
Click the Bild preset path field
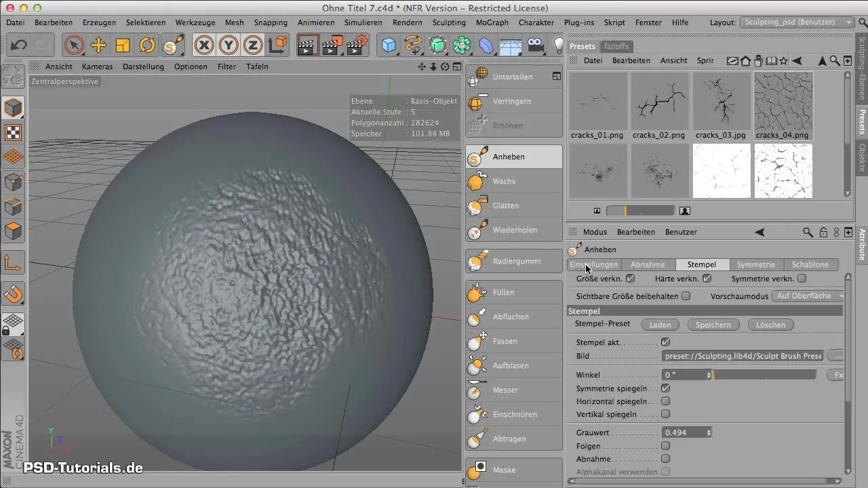coord(743,356)
